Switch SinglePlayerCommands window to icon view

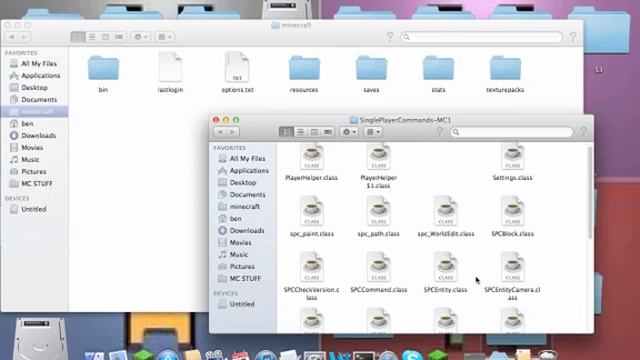[x=286, y=132]
